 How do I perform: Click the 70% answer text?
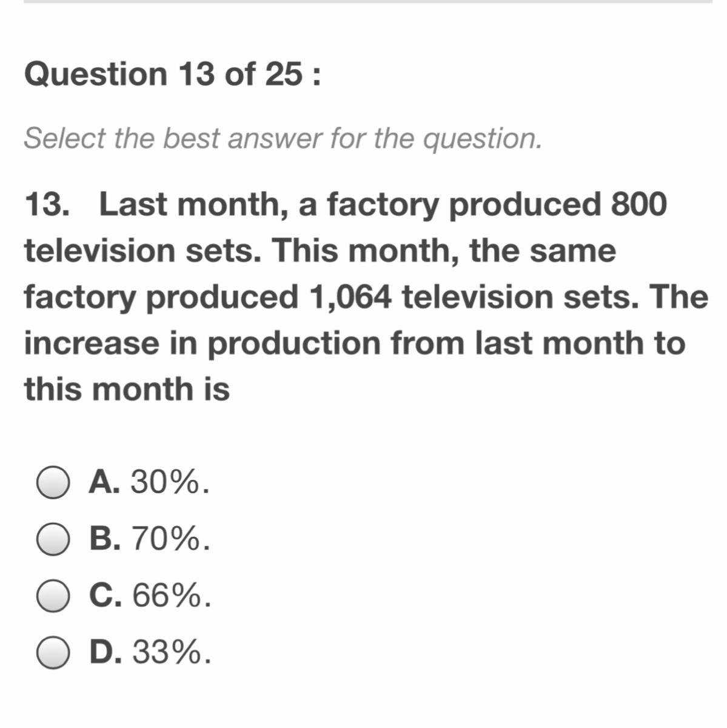(x=172, y=539)
